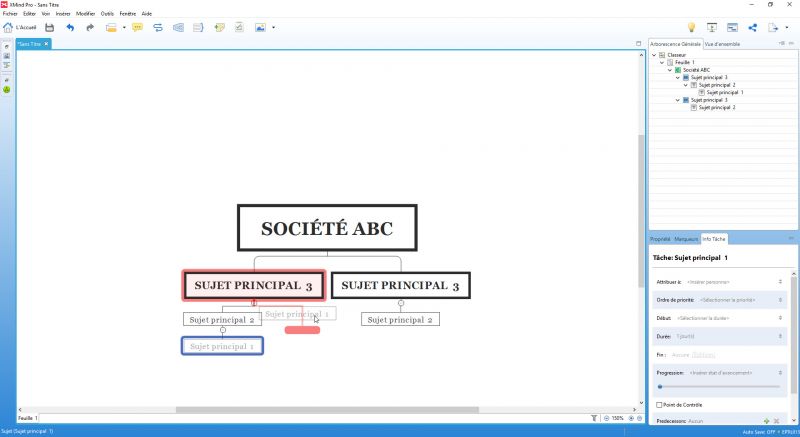Open the Ordre de priorité dropdown

719,300
